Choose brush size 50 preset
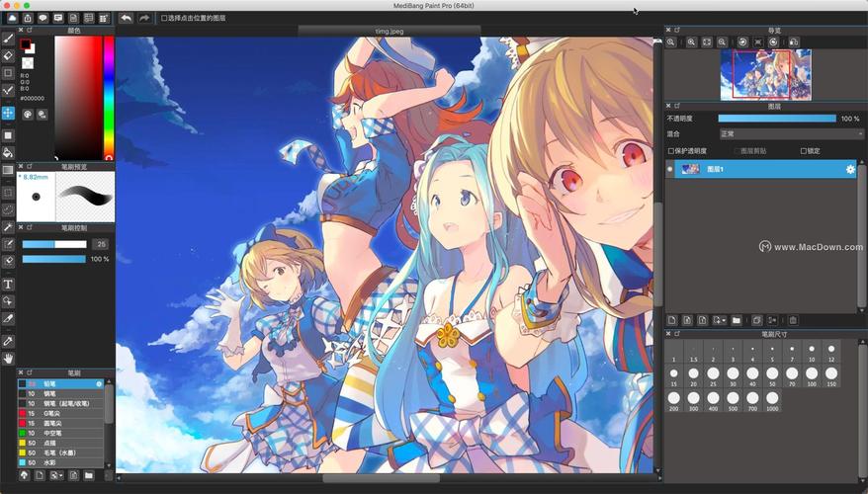 pos(772,376)
